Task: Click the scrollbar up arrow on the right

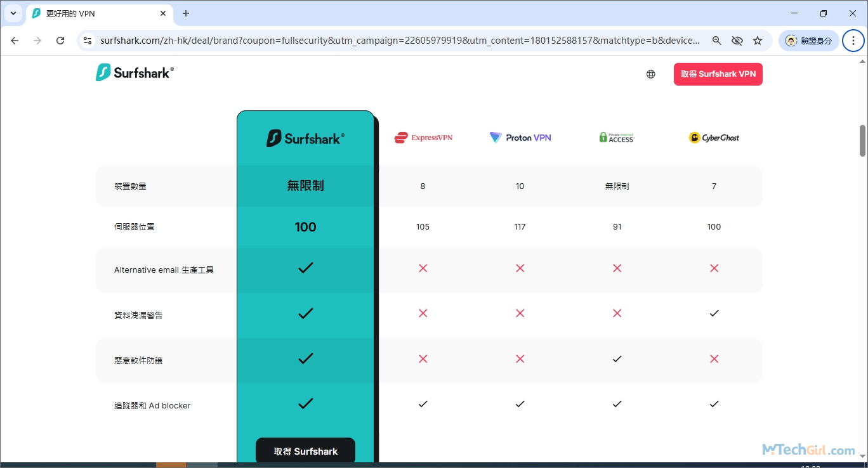Action: 863,60
